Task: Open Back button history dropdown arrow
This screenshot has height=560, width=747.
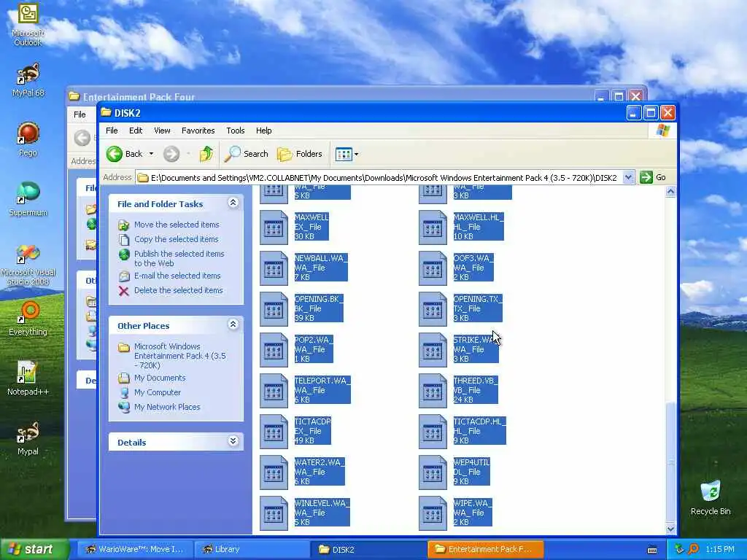Action: tap(152, 154)
